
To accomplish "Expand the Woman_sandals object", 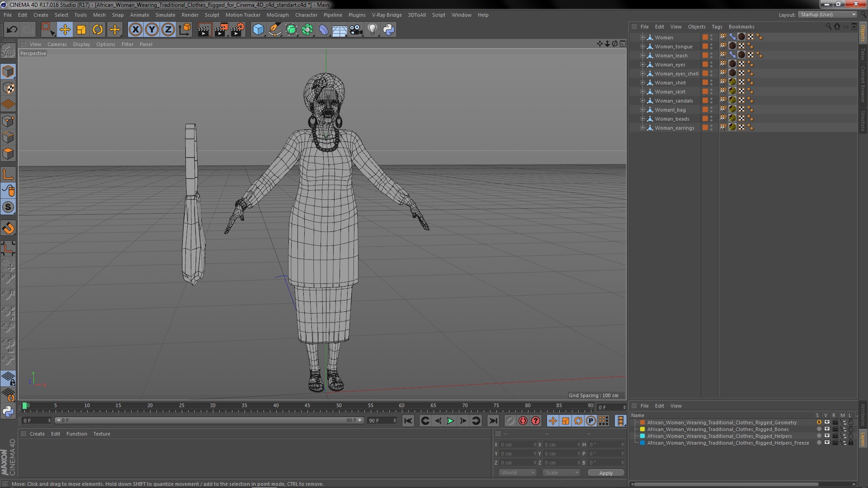I will (642, 101).
